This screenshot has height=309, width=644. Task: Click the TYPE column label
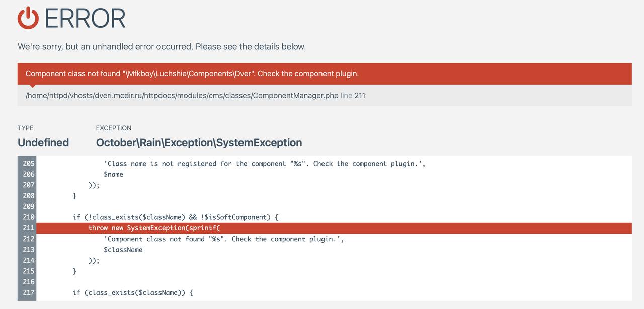(26, 128)
